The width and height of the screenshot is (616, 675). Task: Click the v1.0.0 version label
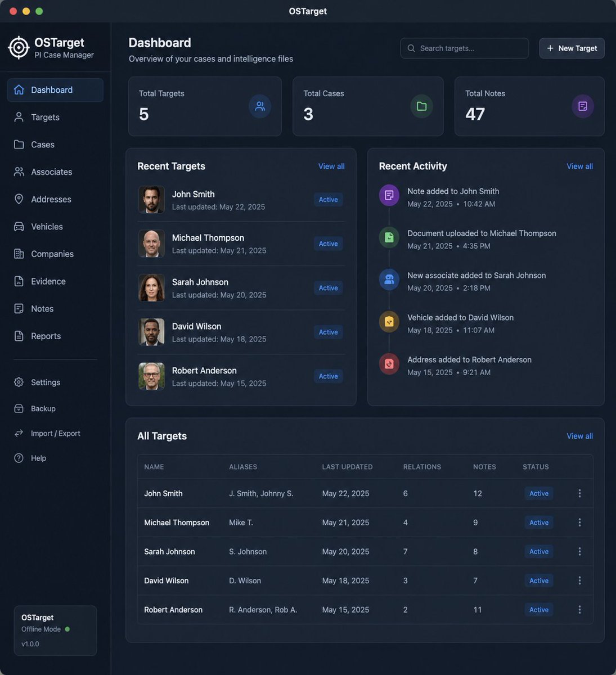pyautogui.click(x=30, y=644)
